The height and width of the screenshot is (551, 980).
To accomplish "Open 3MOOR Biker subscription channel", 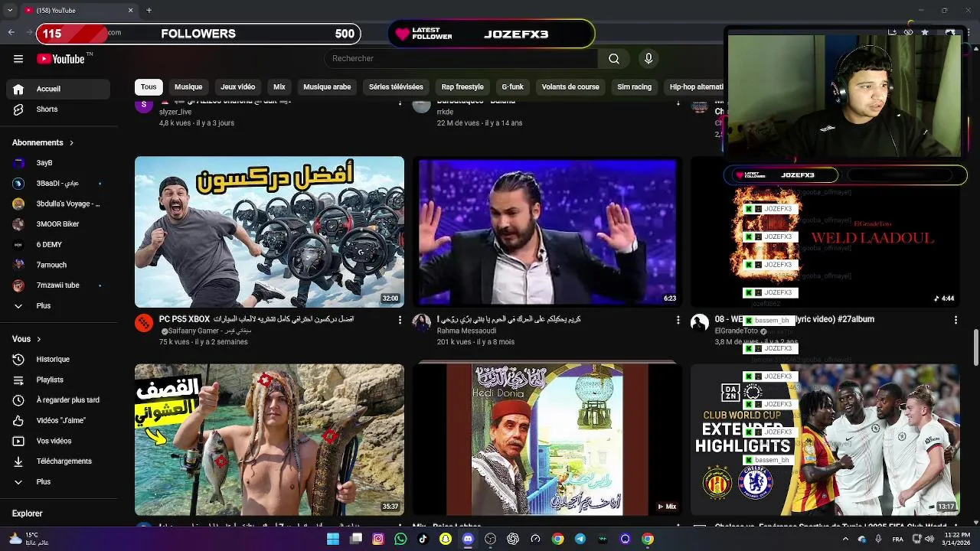I will pos(58,224).
